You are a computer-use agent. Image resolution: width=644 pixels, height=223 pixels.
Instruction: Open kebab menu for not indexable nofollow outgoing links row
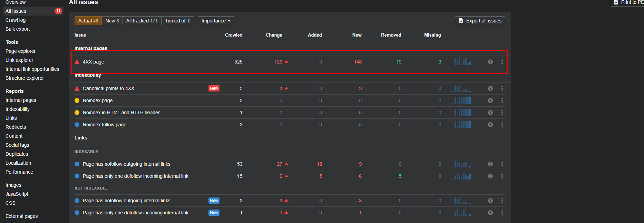pyautogui.click(x=502, y=201)
